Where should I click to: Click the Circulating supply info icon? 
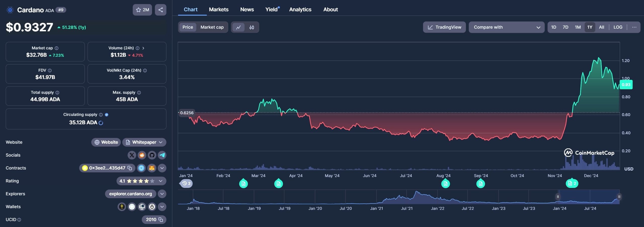[101, 115]
